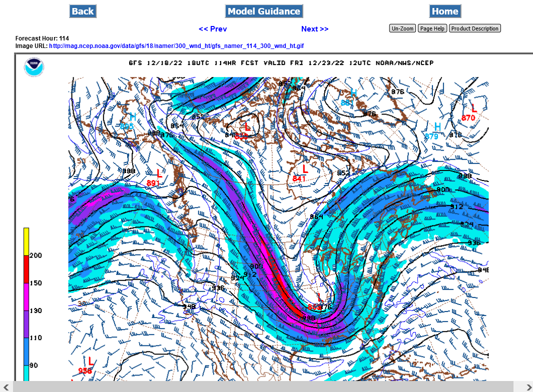Viewport: 533px width, 392px height.
Task: Click the Un-Zoom button
Action: (402, 28)
